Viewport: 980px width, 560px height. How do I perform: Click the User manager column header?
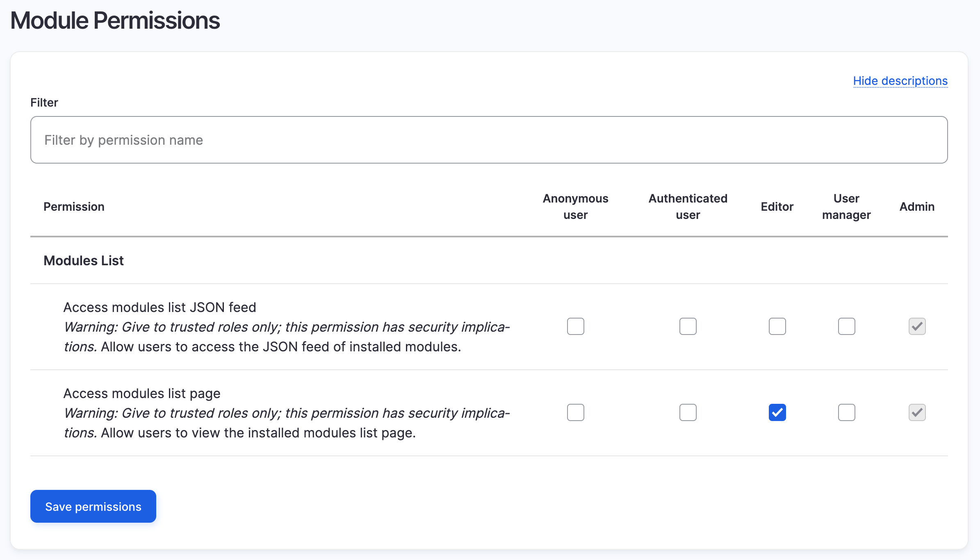[846, 207]
